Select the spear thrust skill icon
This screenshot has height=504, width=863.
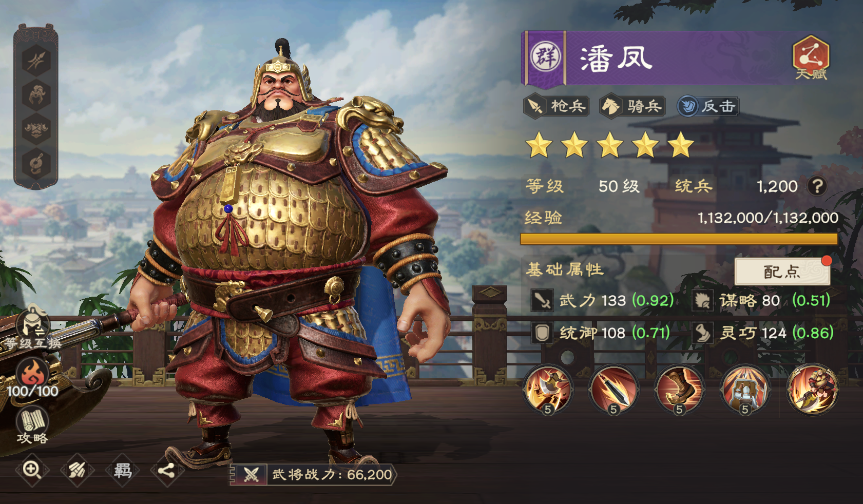tap(613, 390)
